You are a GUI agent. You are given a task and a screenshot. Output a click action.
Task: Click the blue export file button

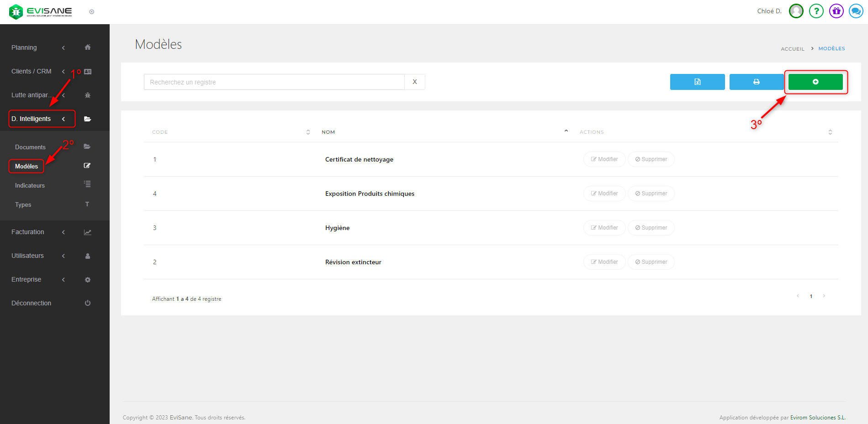pyautogui.click(x=697, y=82)
